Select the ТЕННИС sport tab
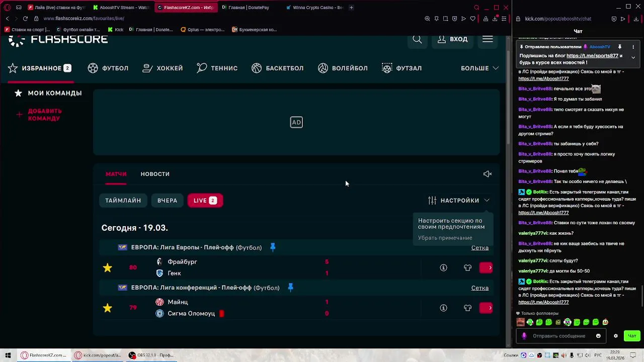 217,68
